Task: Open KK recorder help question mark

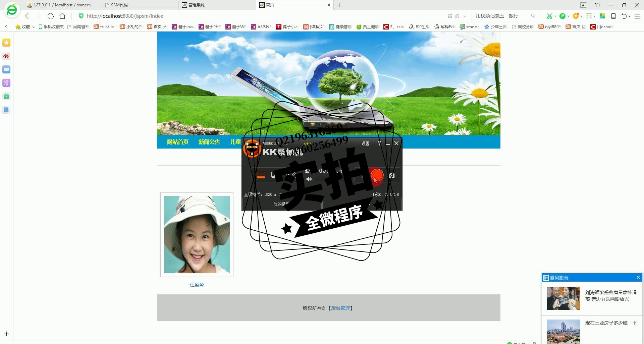Action: (379, 143)
